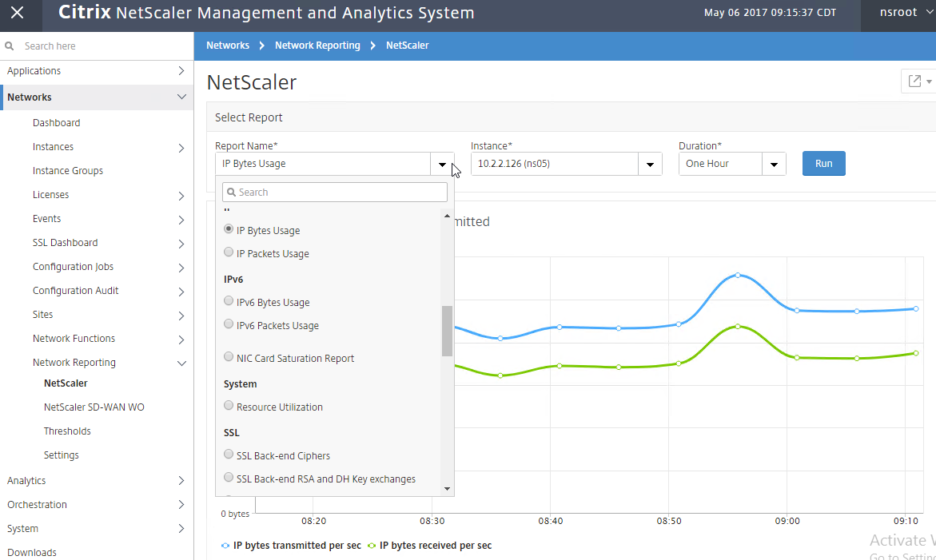Open Instance Groups in the sidebar
The width and height of the screenshot is (936, 560).
point(67,171)
